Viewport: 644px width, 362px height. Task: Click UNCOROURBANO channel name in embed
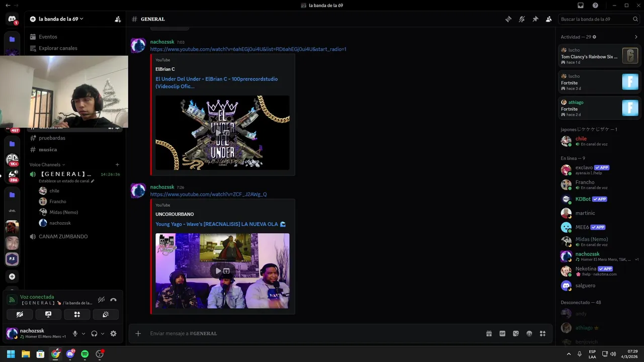click(x=175, y=214)
